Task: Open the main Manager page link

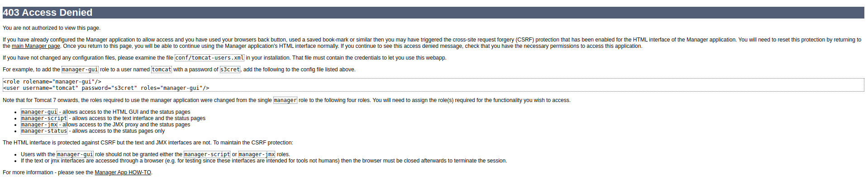Action: point(36,46)
